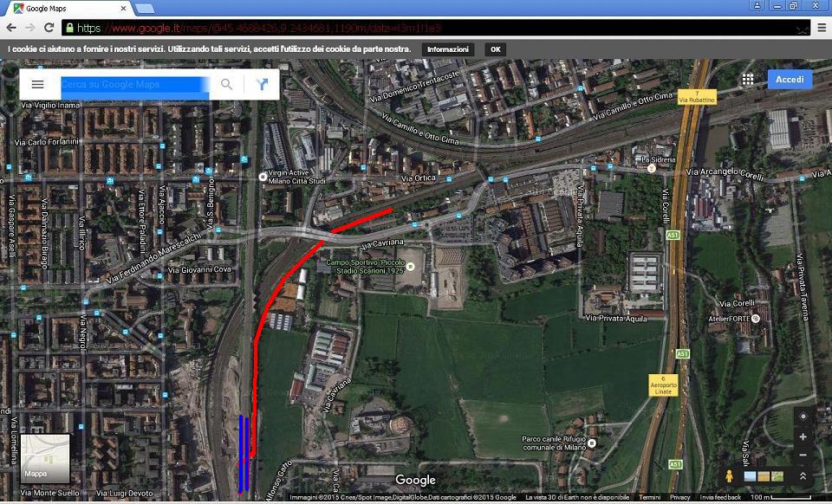Image resolution: width=832 pixels, height=504 pixels.
Task: Click the blue Accedi sign-in button
Action: (790, 80)
